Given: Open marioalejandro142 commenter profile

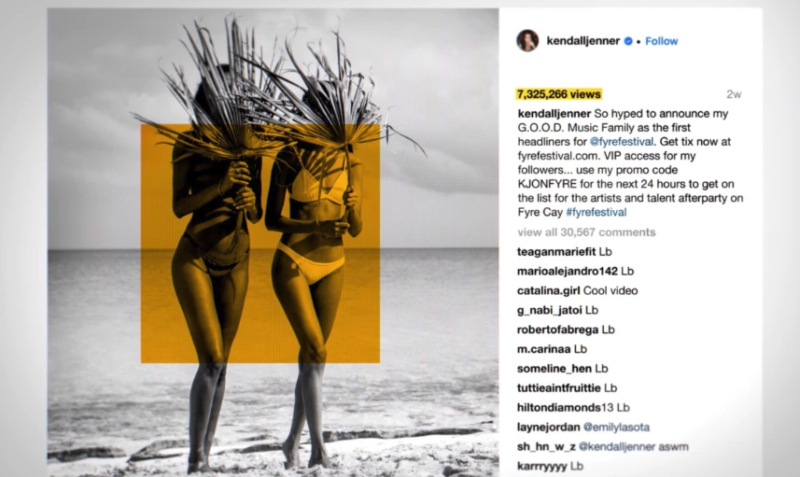Looking at the screenshot, I should tap(567, 271).
